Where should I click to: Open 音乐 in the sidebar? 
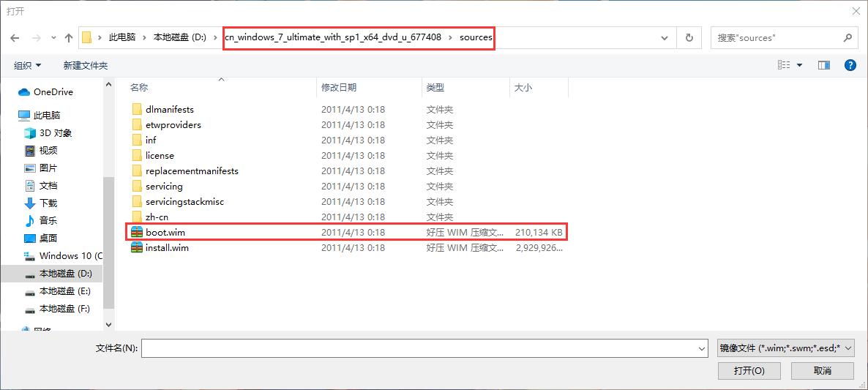coord(41,221)
